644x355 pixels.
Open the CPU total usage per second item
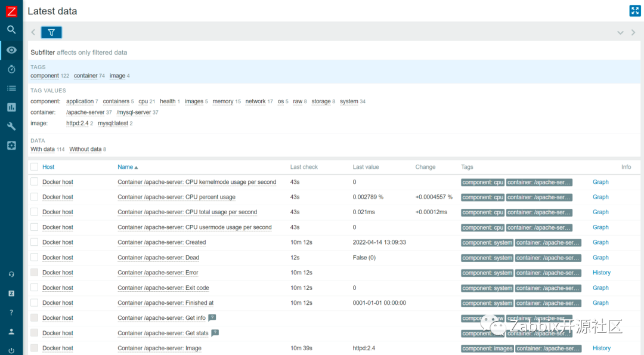187,212
